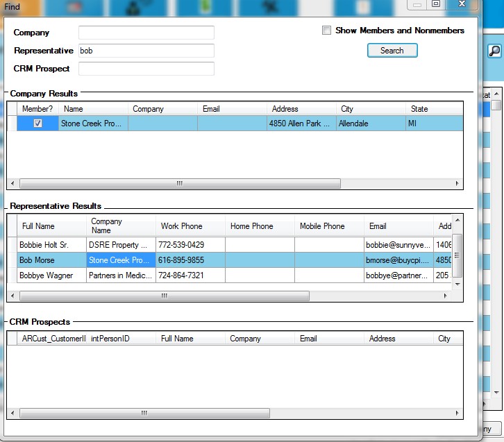Image resolution: width=504 pixels, height=442 pixels.
Task: Click the DSRE Property company cell
Action: [121, 245]
